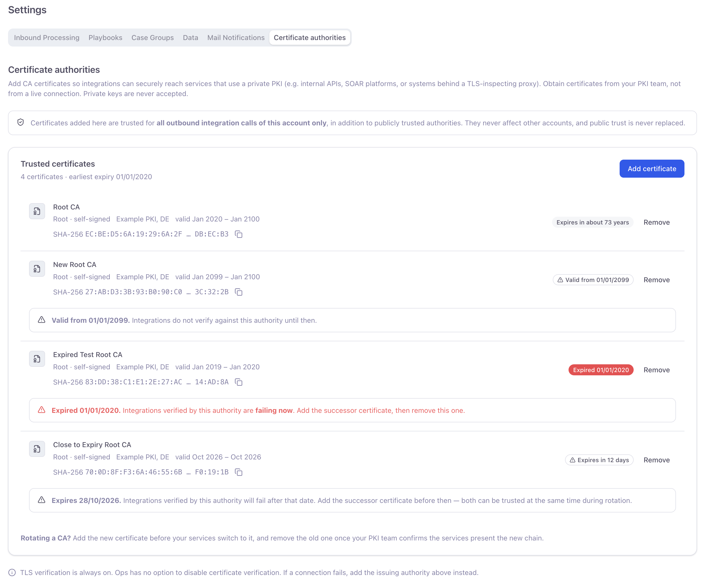This screenshot has width=711, height=588.
Task: Click fingerprint text EC:BE:D5:6A:19:29:6A:2F
Action: [x=133, y=234]
